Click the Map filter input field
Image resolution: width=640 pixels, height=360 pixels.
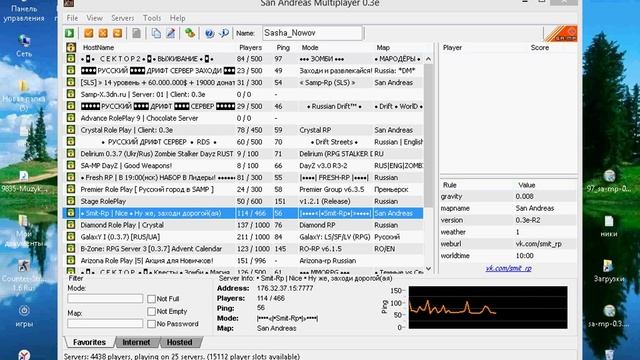click(x=105, y=323)
